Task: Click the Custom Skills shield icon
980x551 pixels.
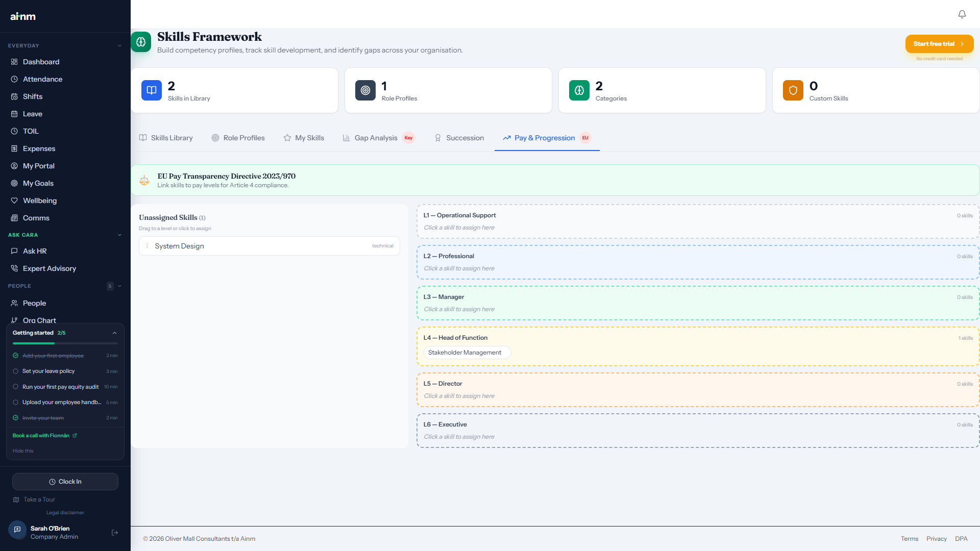Action: [x=793, y=90]
